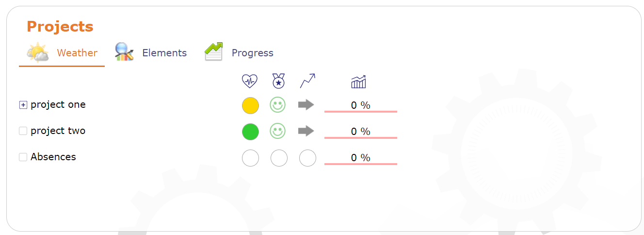Click Absences' empty health indicator circle

tap(250, 158)
